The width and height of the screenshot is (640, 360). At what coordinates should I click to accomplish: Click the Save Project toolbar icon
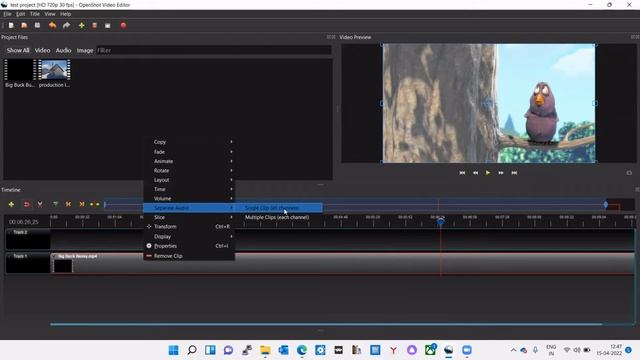point(37,25)
